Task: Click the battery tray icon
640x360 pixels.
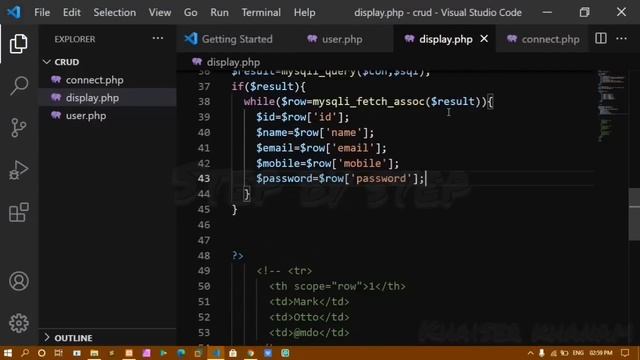Action: tap(564, 353)
